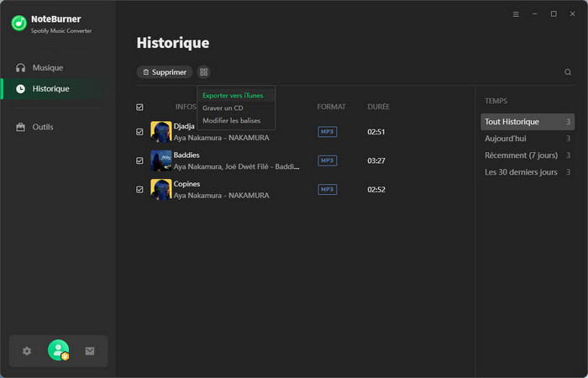Click the headphones icon for Musique

coord(21,68)
